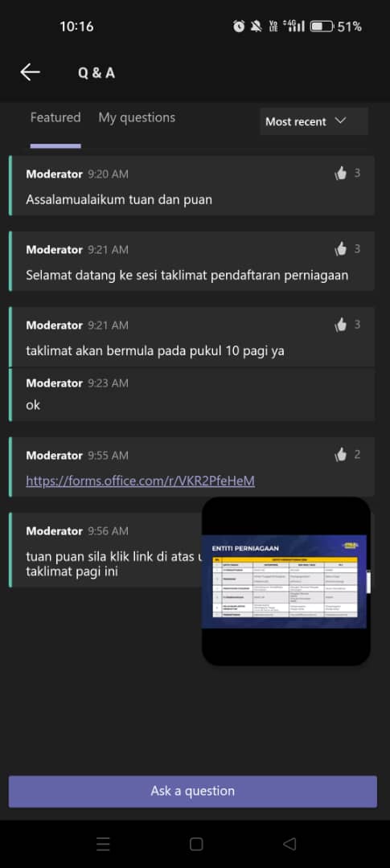This screenshot has height=868, width=390.
Task: Select the "tuan puan sila klik link" message
Action: tap(105, 551)
